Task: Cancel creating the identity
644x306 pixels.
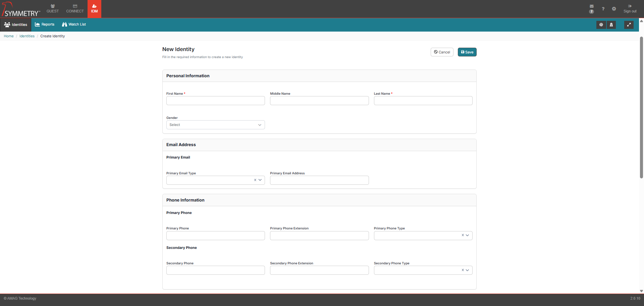Action: coord(442,52)
